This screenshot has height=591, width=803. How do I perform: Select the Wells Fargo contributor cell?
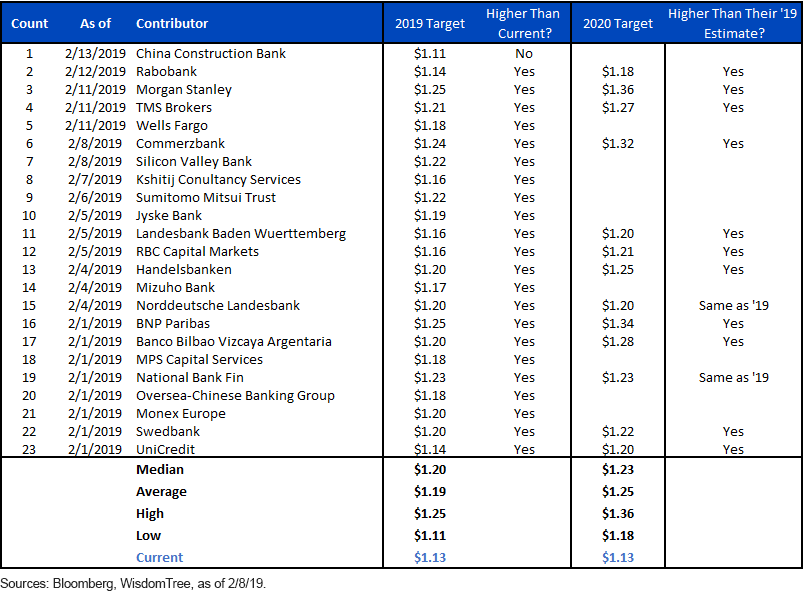click(172, 125)
